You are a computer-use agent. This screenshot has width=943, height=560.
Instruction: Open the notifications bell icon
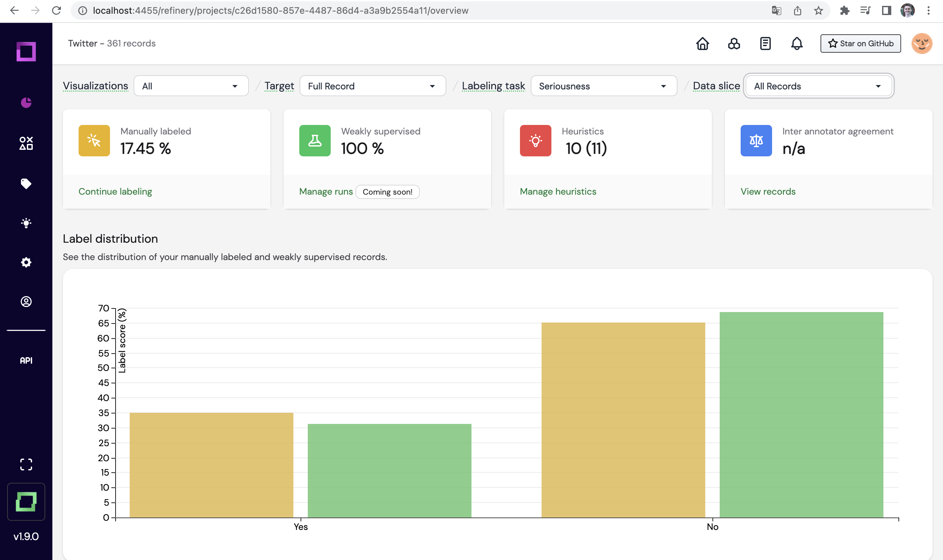click(x=796, y=44)
